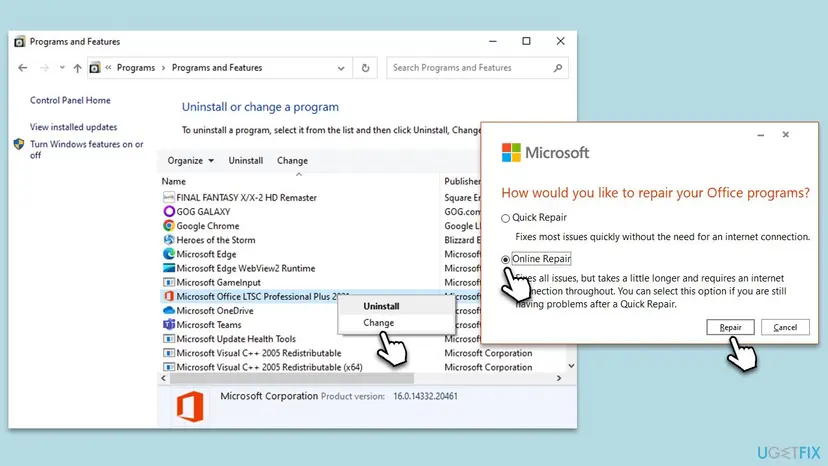Select the Microsoft GameInput icon
Screen dimensions: 828x466
[x=168, y=282]
